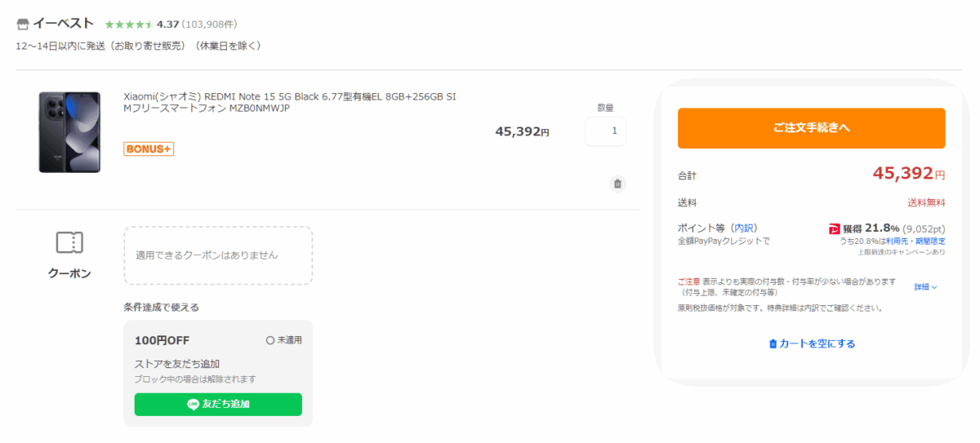
Task: Click the star rating icons
Action: [128, 24]
